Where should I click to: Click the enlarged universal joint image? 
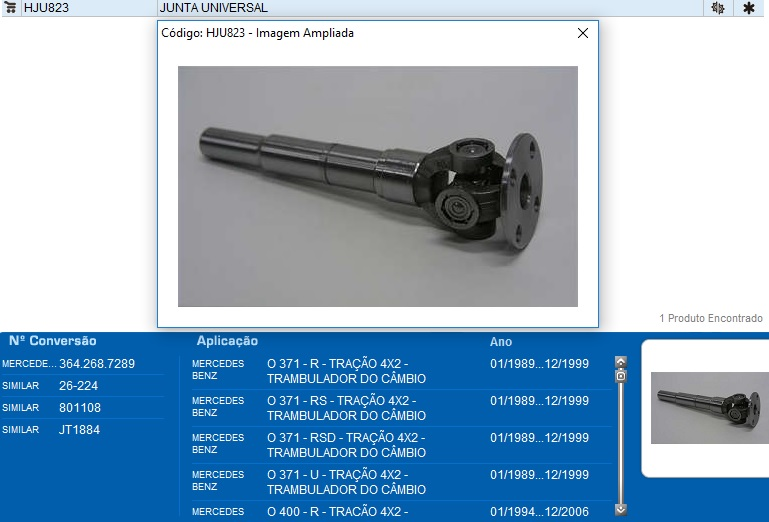point(377,186)
